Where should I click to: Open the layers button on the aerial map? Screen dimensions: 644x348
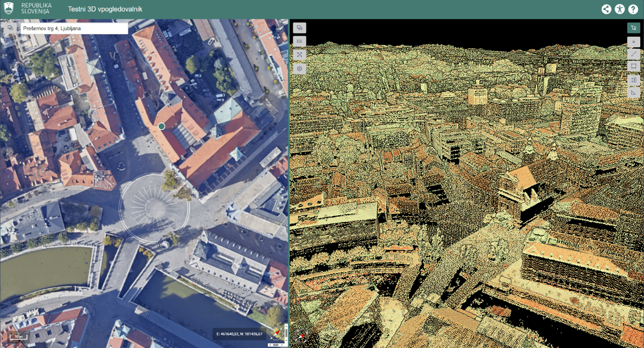[10, 28]
